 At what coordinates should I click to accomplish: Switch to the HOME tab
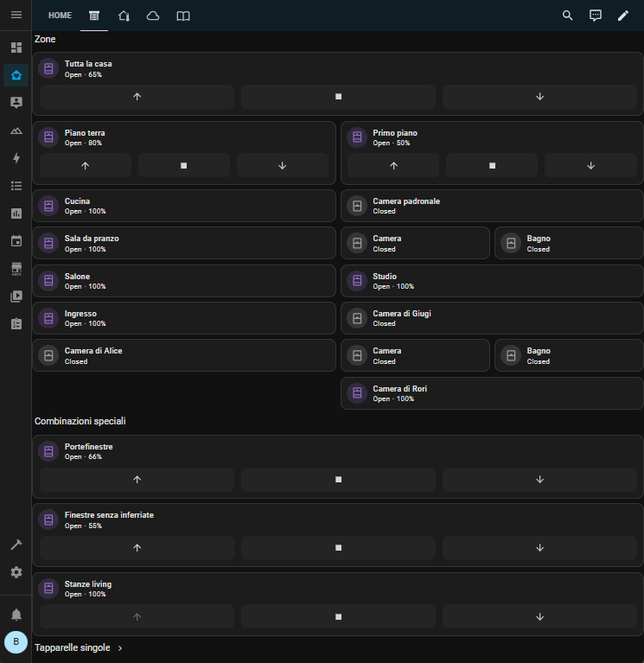click(60, 16)
